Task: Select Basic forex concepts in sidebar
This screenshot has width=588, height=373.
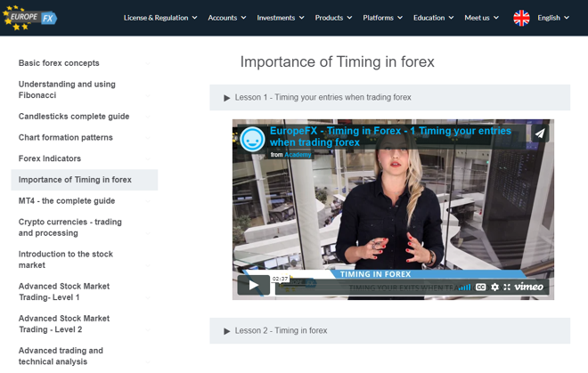Action: click(85, 63)
